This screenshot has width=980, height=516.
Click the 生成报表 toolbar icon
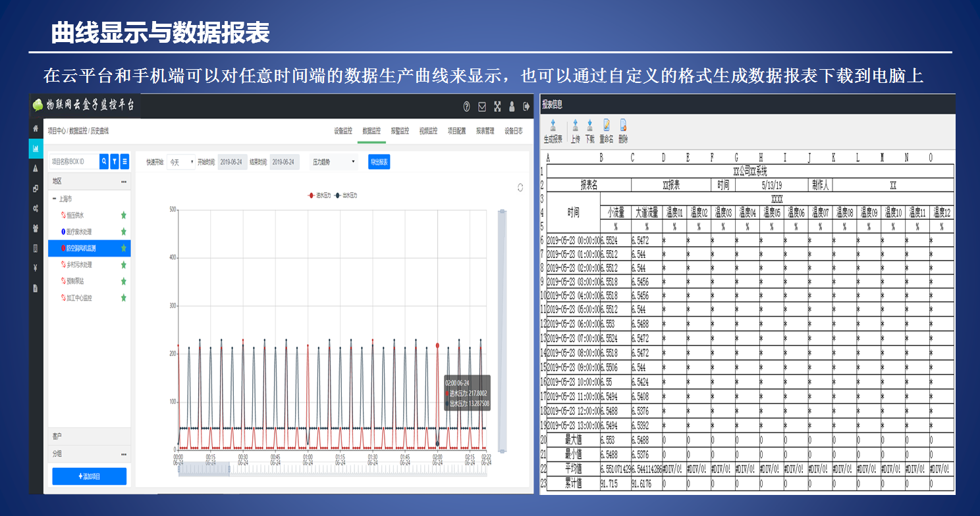click(553, 126)
